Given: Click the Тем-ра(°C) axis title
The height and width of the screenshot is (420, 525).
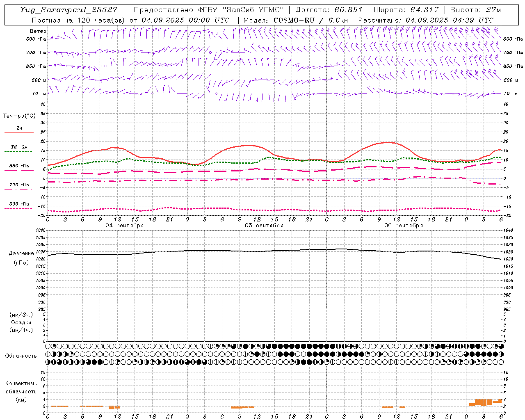Looking at the screenshot, I should pyautogui.click(x=19, y=116).
